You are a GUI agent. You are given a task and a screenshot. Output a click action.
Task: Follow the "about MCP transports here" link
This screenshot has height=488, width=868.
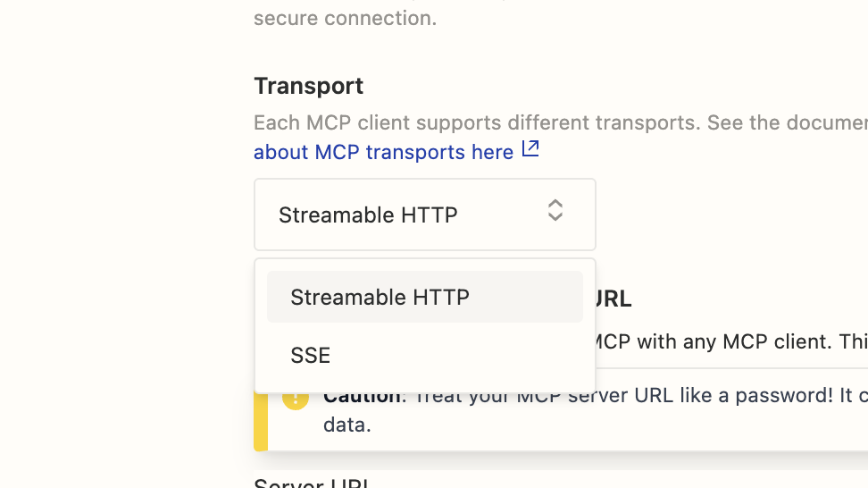point(383,152)
